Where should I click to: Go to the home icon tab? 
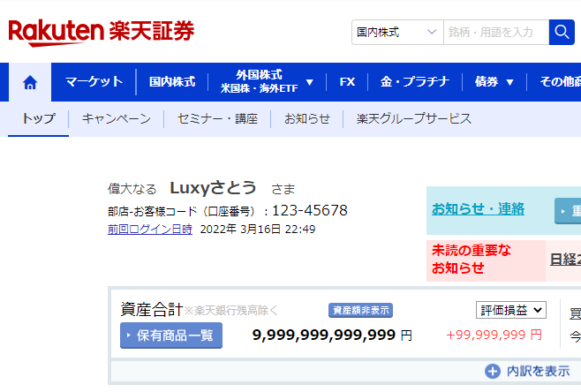(30, 82)
